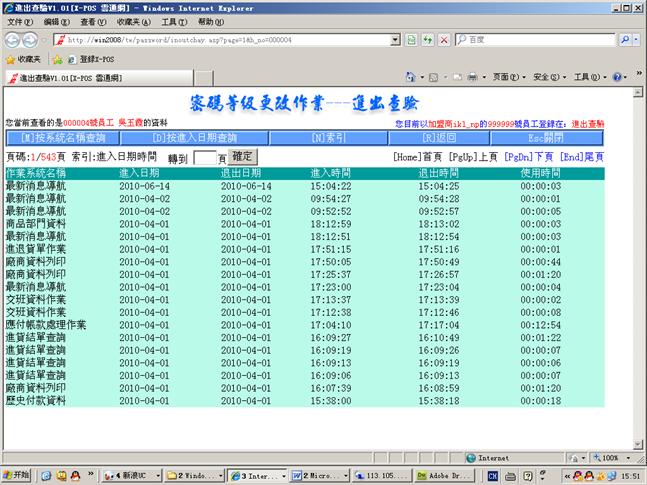Click the Home icon in command bar
This screenshot has height=485, width=647.
411,77
